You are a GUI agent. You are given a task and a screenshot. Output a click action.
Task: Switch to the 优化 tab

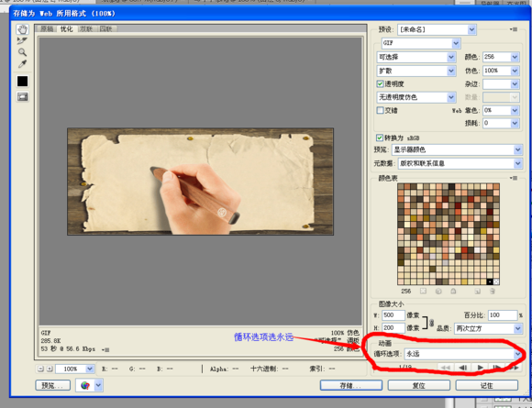click(66, 28)
